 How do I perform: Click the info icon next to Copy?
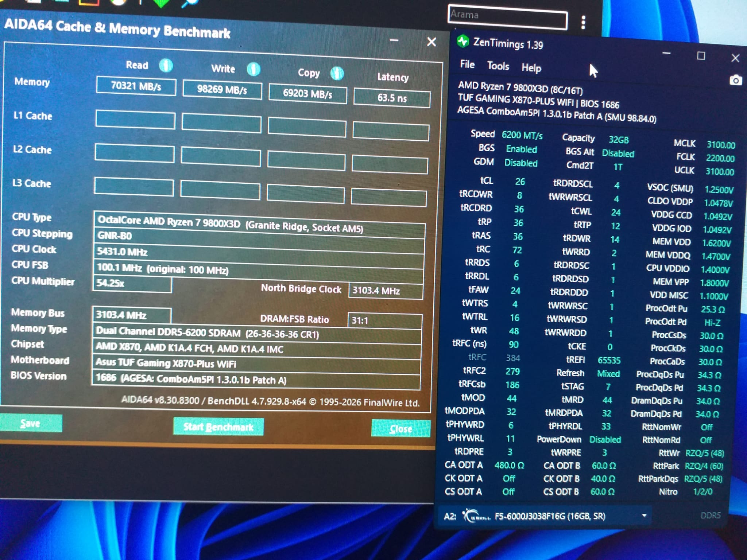(337, 73)
